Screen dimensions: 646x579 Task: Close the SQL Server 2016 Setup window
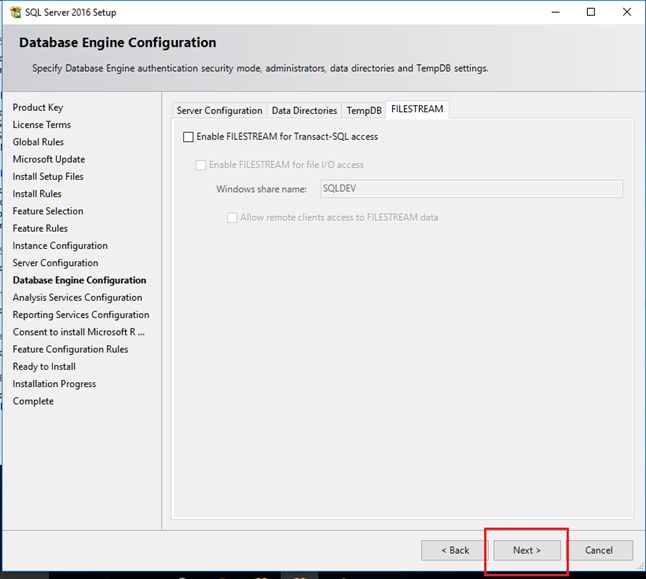[x=627, y=12]
